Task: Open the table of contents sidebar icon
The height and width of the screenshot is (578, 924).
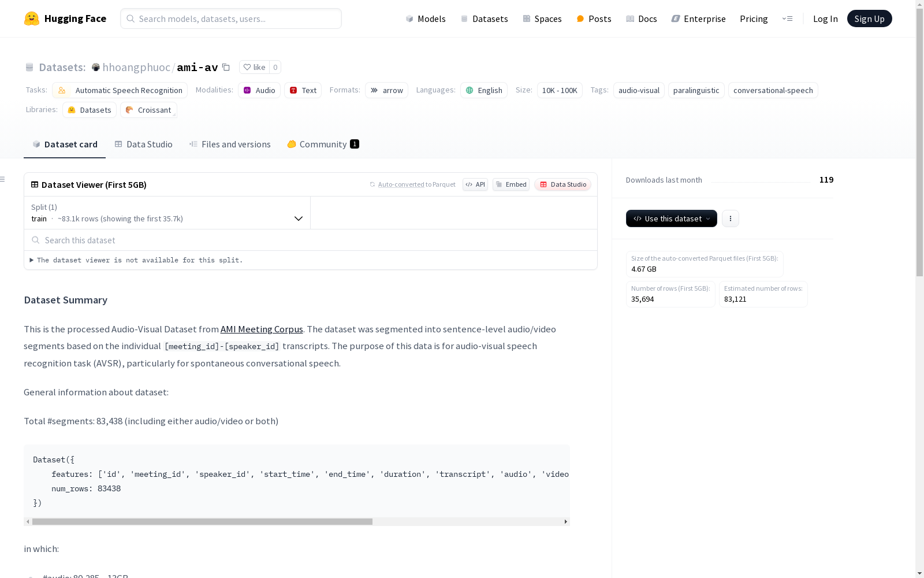Action: click(x=3, y=179)
